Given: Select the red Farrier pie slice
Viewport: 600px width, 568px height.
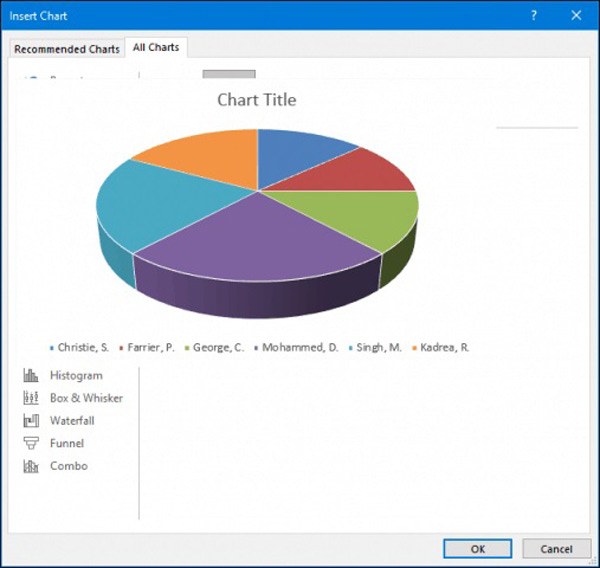Looking at the screenshot, I should tap(360, 174).
